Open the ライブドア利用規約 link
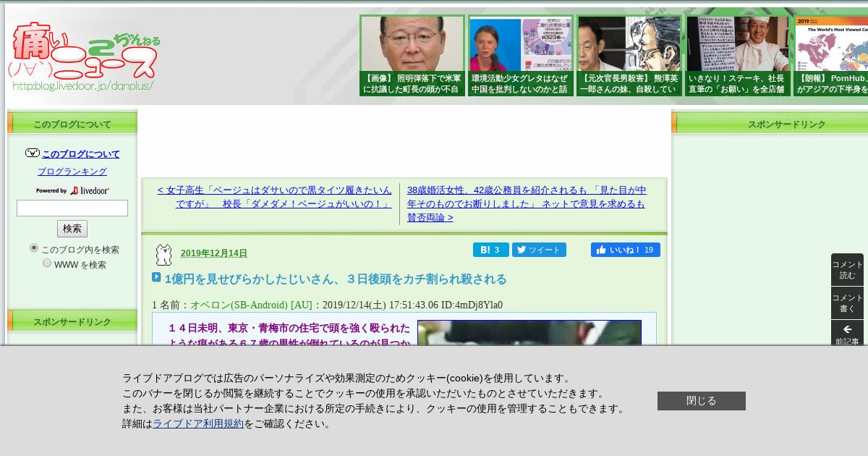This screenshot has width=868, height=456. click(x=198, y=424)
